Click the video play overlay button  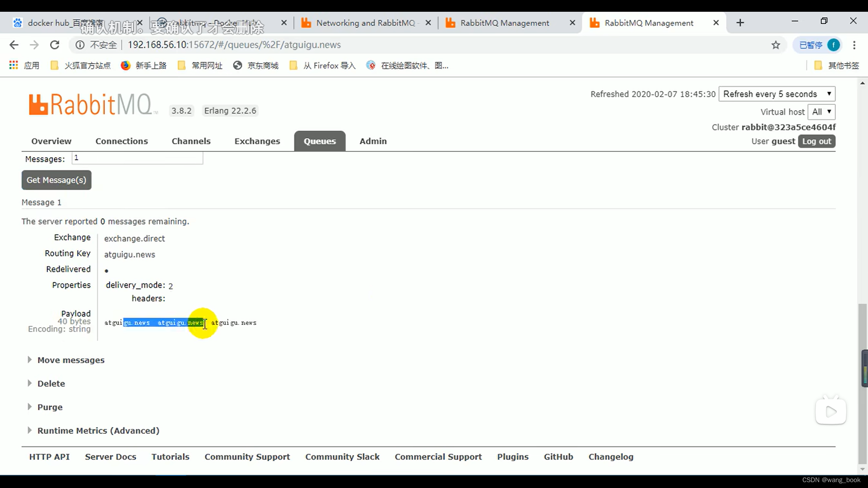click(x=831, y=411)
